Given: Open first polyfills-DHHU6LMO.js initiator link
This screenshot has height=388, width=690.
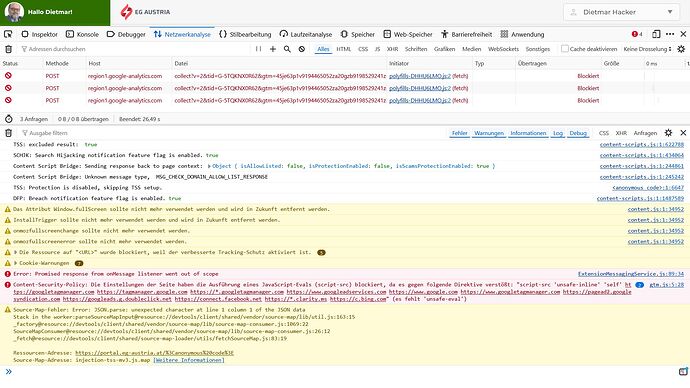Looking at the screenshot, I should 420,76.
